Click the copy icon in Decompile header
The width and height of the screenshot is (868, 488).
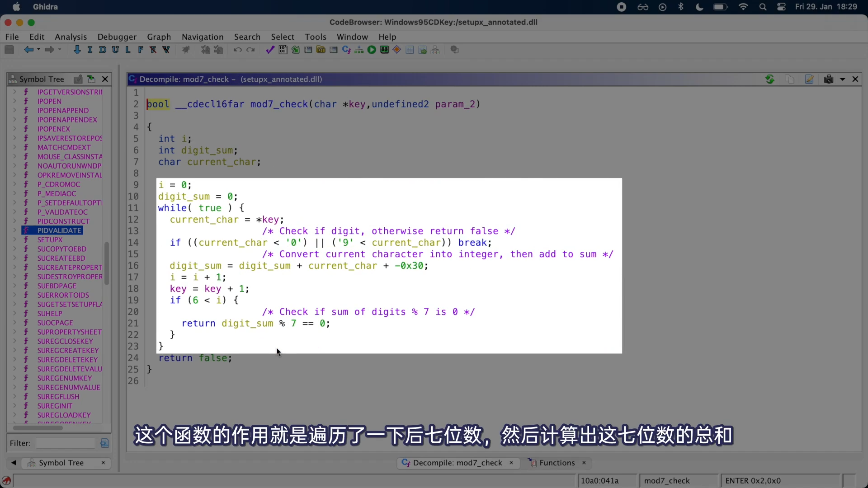[790, 79]
